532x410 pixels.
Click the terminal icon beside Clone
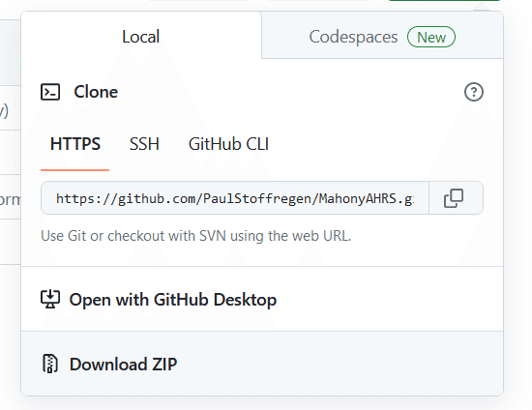tap(50, 92)
